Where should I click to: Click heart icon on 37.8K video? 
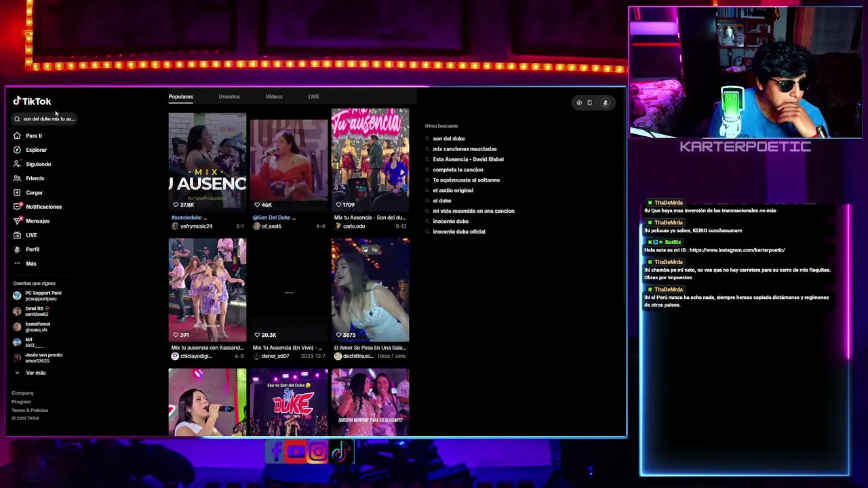pos(176,205)
